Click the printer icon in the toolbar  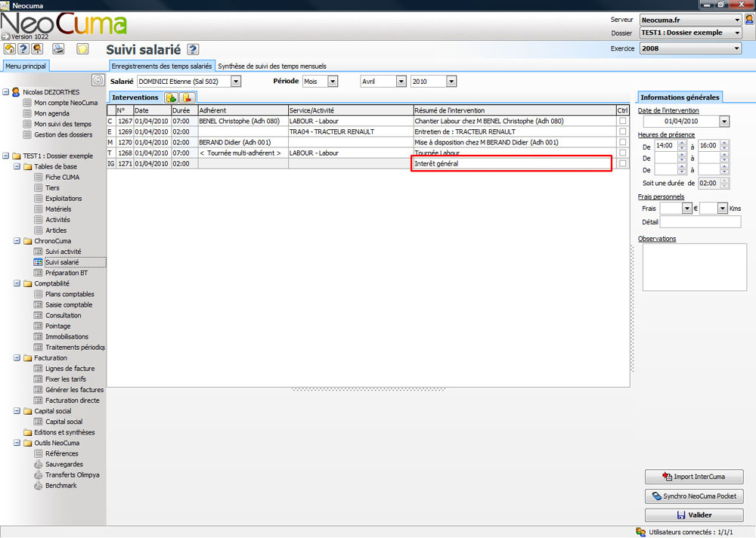58,49
